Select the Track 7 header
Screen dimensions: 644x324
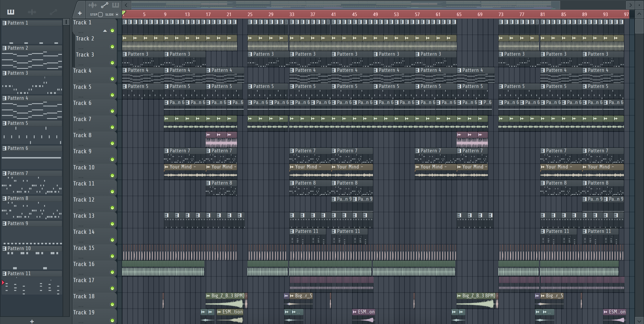(95, 123)
